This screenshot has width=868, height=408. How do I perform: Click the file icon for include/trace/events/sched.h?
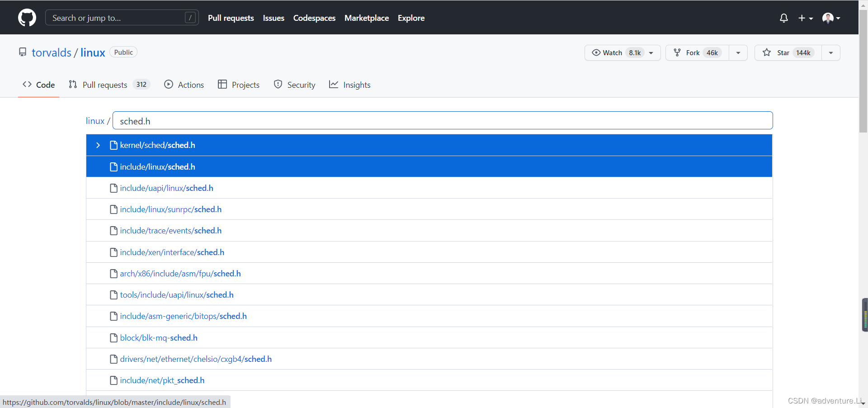point(113,231)
